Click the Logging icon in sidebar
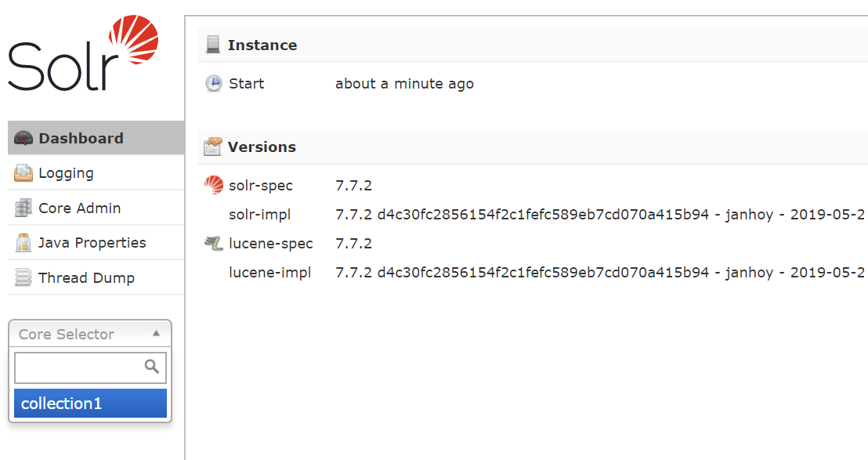This screenshot has height=460, width=868. (24, 173)
